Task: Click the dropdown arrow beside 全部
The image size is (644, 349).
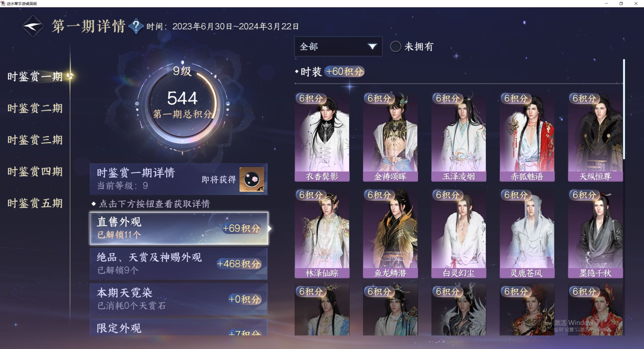Action: (x=372, y=46)
